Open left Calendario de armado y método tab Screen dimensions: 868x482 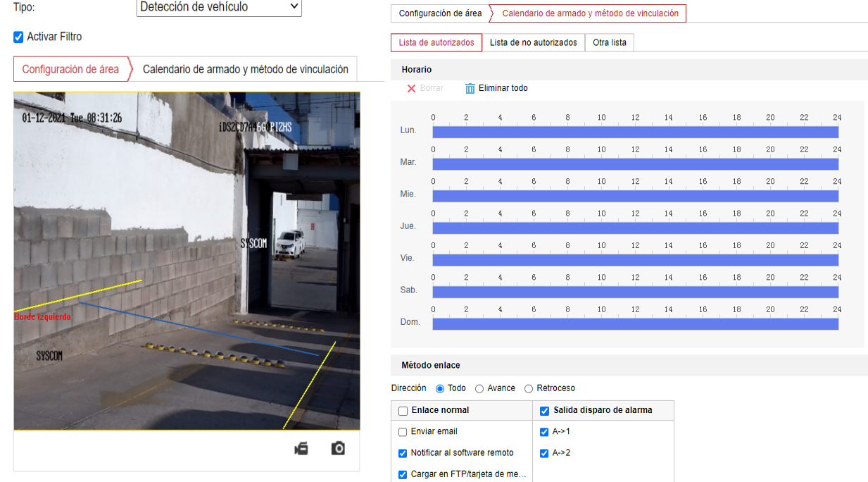click(x=245, y=69)
